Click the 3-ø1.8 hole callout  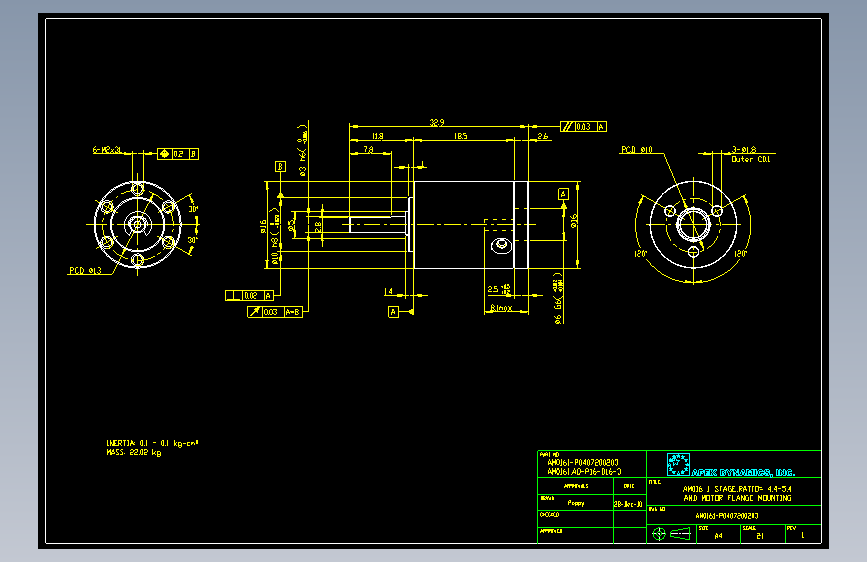pyautogui.click(x=744, y=149)
